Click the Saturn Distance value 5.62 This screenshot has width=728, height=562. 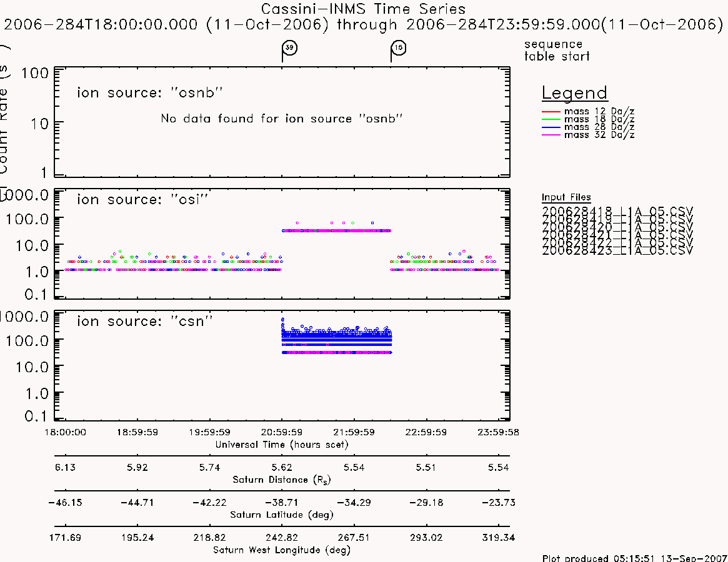coord(282,467)
